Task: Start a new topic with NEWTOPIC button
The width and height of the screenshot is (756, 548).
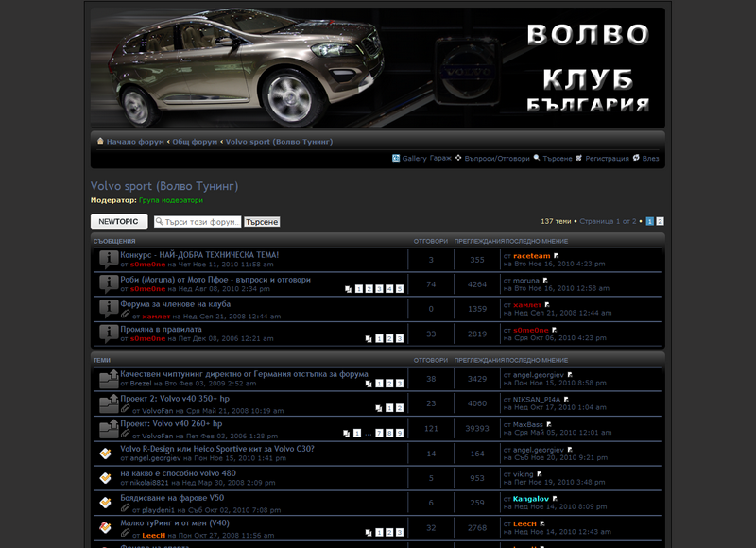Action: (119, 221)
